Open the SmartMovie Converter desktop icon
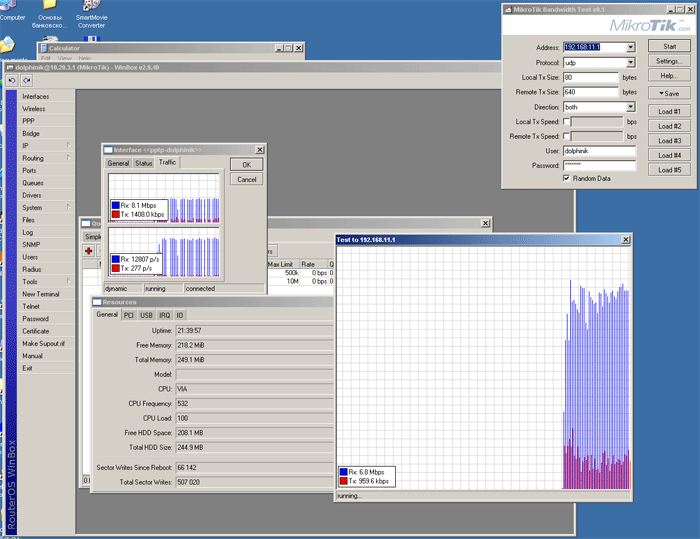 pyautogui.click(x=92, y=13)
